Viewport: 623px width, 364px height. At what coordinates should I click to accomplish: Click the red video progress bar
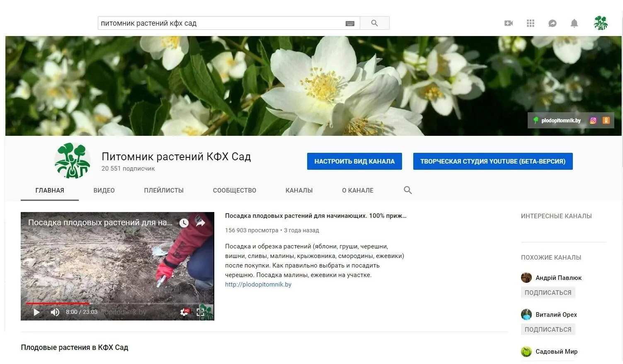click(58, 303)
